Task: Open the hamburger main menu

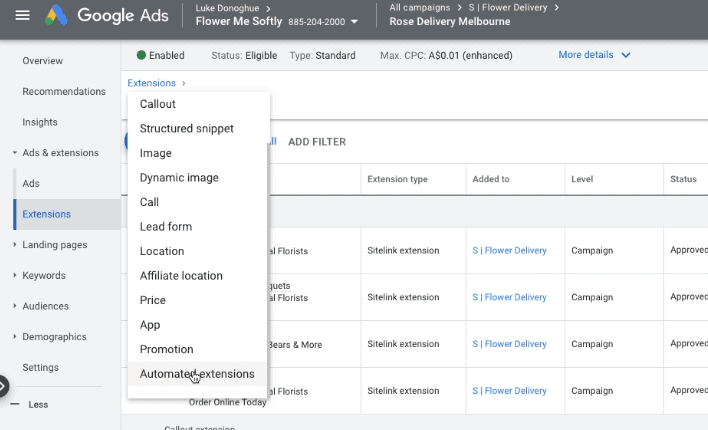Action: pyautogui.click(x=22, y=16)
